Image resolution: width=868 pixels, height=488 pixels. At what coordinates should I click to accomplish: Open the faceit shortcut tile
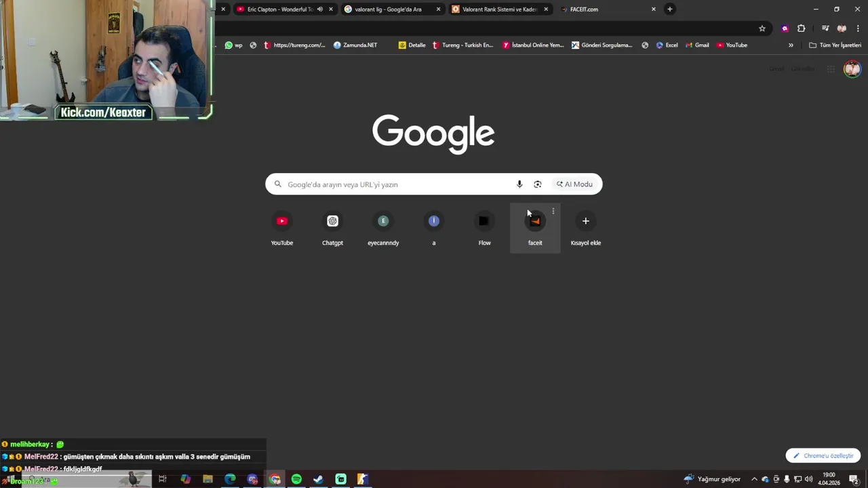click(x=535, y=228)
